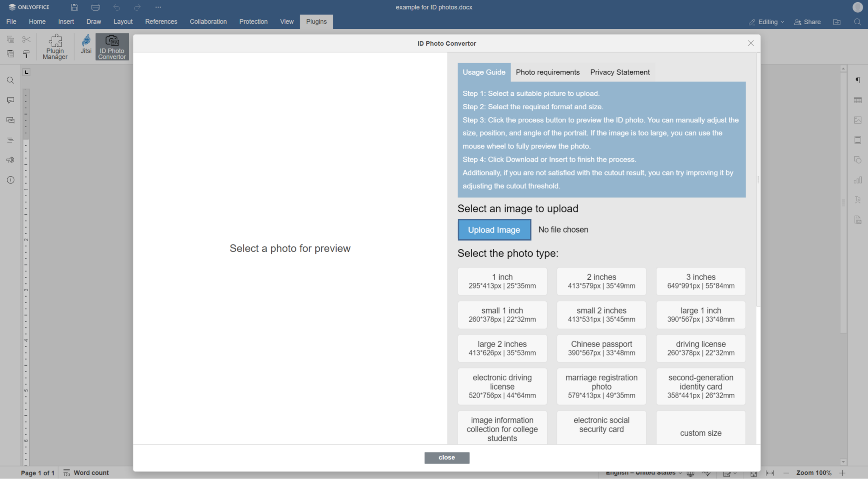The height and width of the screenshot is (479, 868).
Task: Enable fit-to-page view mode
Action: coord(754,472)
